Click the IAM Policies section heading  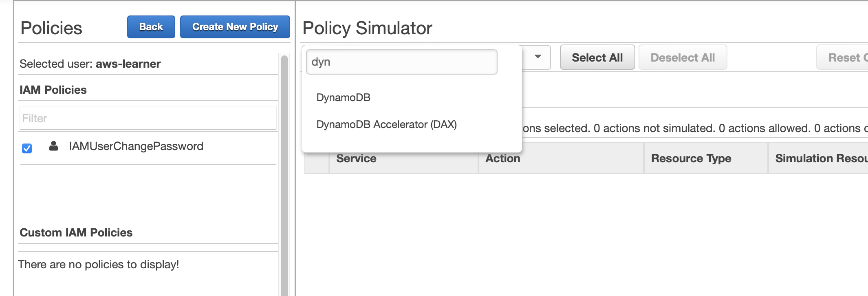click(x=53, y=90)
